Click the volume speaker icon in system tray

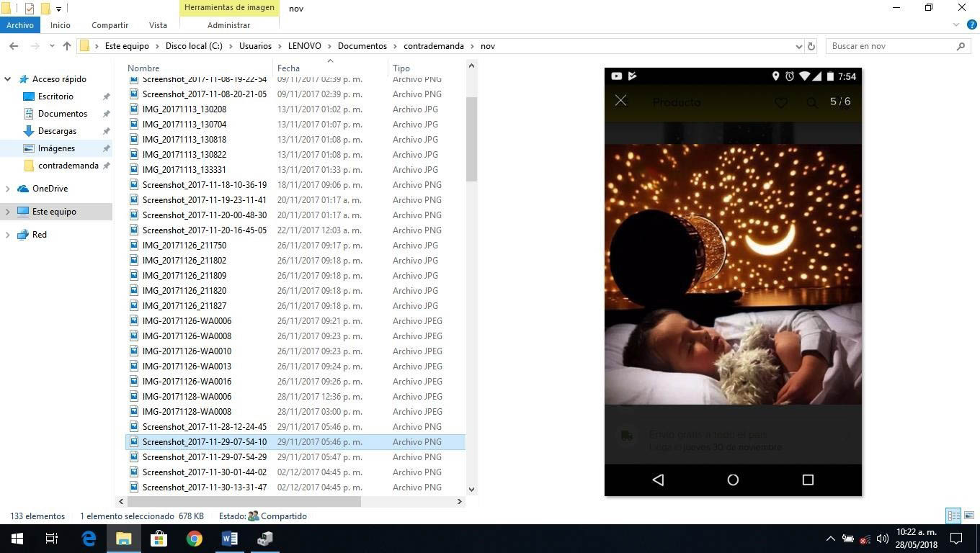(x=882, y=539)
